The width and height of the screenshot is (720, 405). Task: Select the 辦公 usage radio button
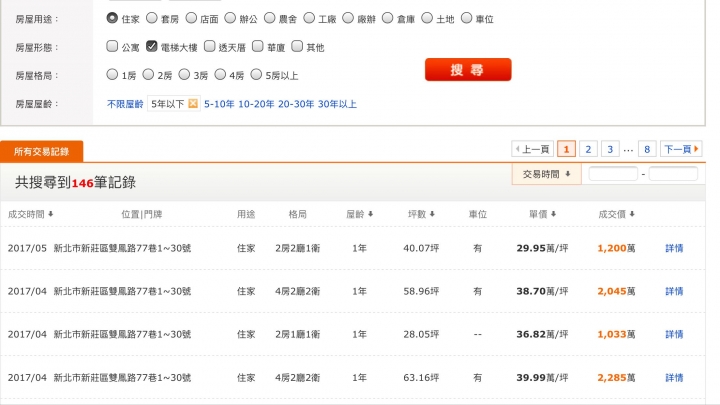[x=230, y=18]
